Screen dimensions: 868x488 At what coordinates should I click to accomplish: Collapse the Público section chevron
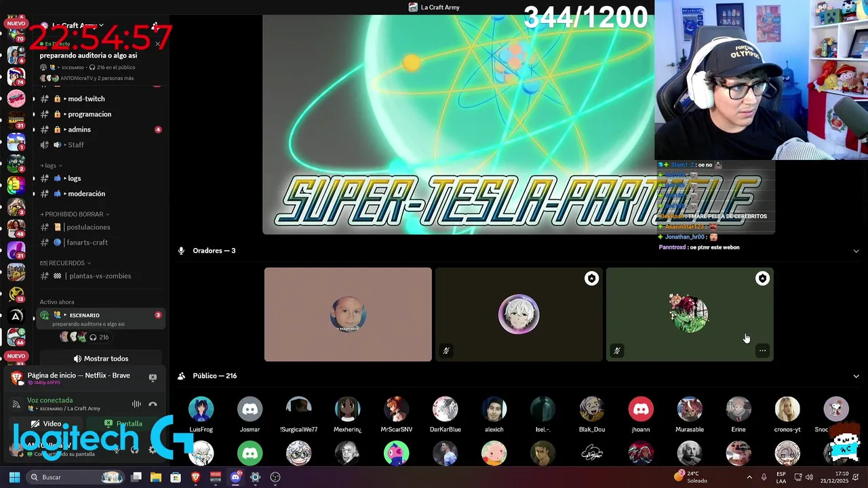856,376
